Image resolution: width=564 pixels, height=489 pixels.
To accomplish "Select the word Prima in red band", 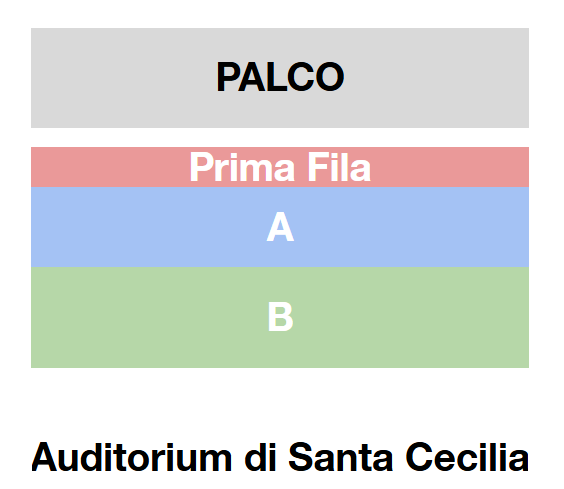I will (242, 167).
